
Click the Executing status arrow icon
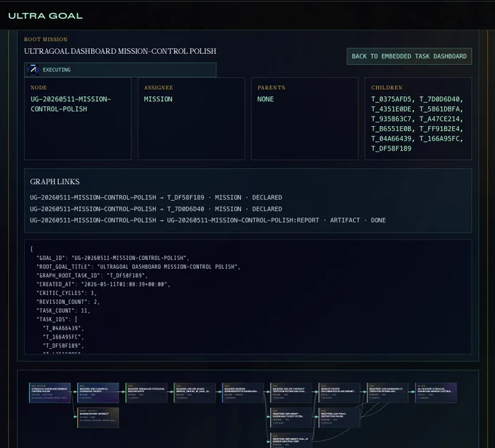33,69
